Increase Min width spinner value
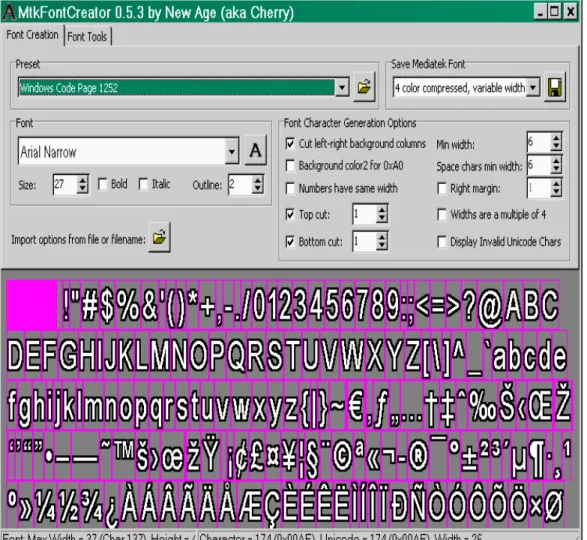The height and width of the screenshot is (540, 587). pyautogui.click(x=556, y=138)
